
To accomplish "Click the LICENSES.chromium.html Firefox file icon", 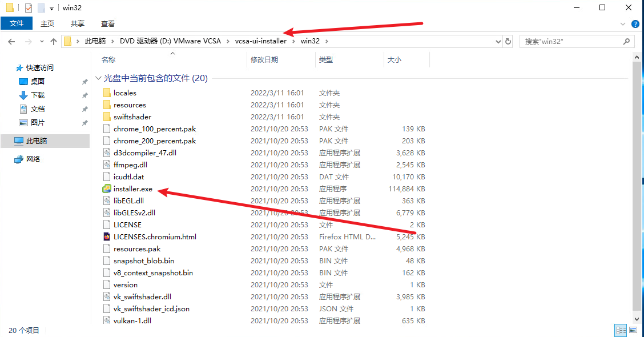I will pyautogui.click(x=106, y=237).
